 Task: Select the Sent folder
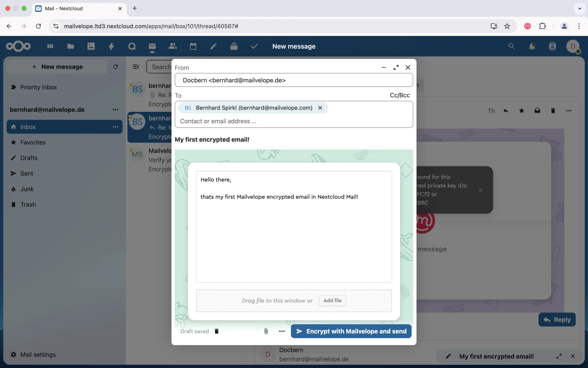tap(64, 173)
